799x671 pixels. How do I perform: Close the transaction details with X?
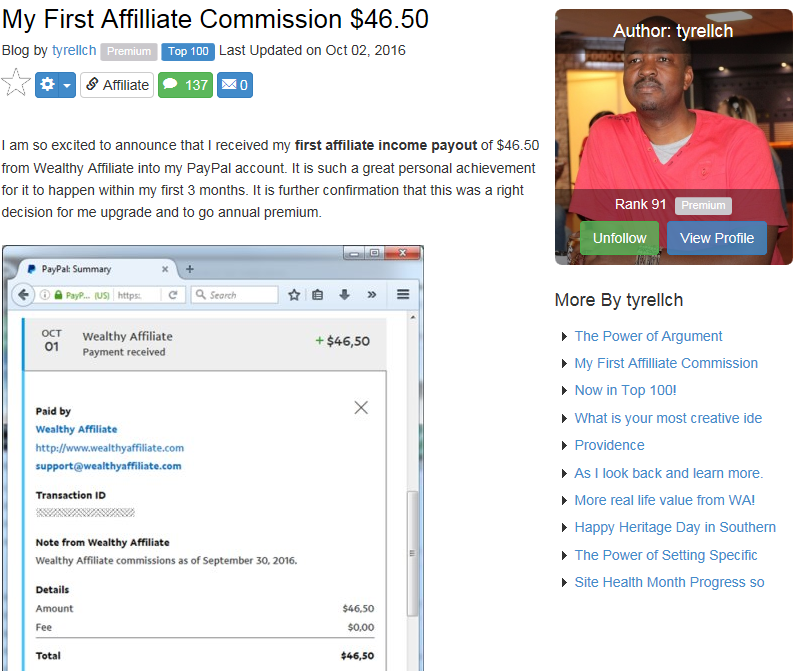[x=361, y=408]
